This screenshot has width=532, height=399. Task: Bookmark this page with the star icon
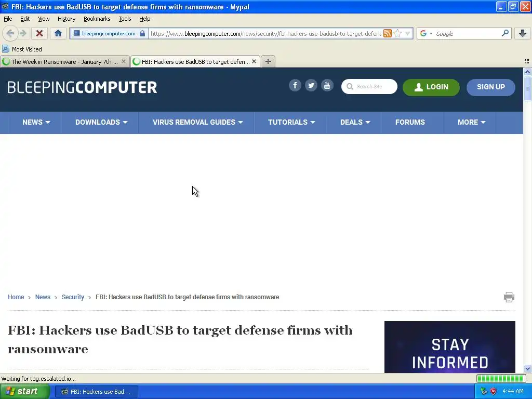coord(397,33)
